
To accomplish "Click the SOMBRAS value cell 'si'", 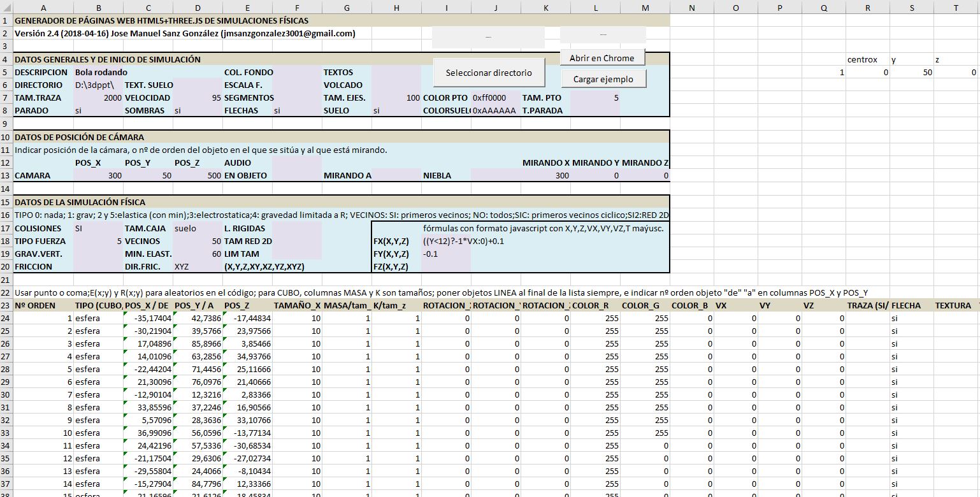I will [x=197, y=111].
